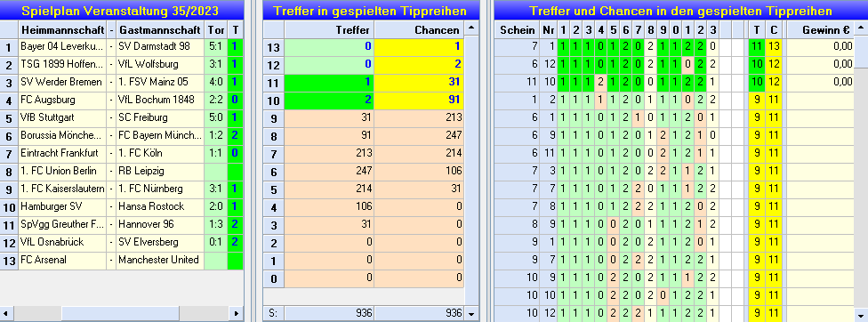
Task: Select Hansa Rostock cell
Action: [160, 206]
